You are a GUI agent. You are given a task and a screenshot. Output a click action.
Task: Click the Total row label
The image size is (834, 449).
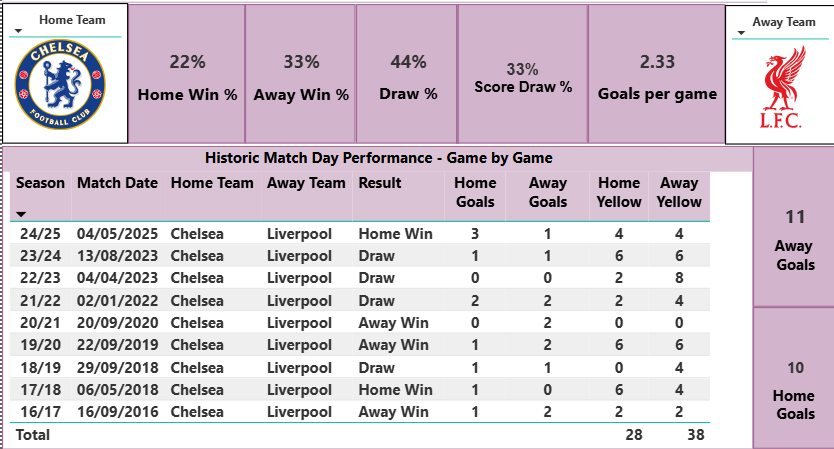(x=31, y=435)
